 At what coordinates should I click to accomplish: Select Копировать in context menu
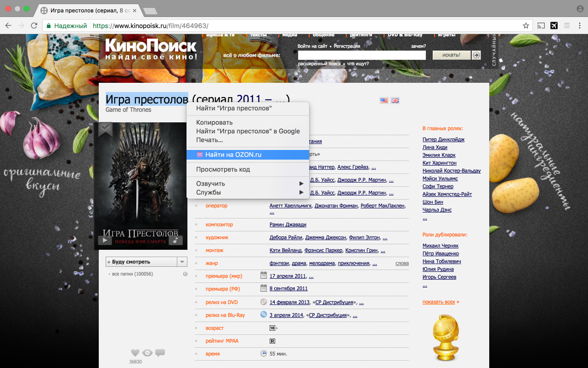[248, 122]
